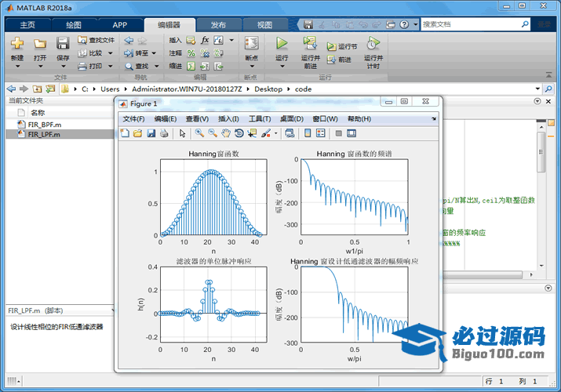
Task: Click Run and Time (运行并计时)
Action: coord(373,53)
